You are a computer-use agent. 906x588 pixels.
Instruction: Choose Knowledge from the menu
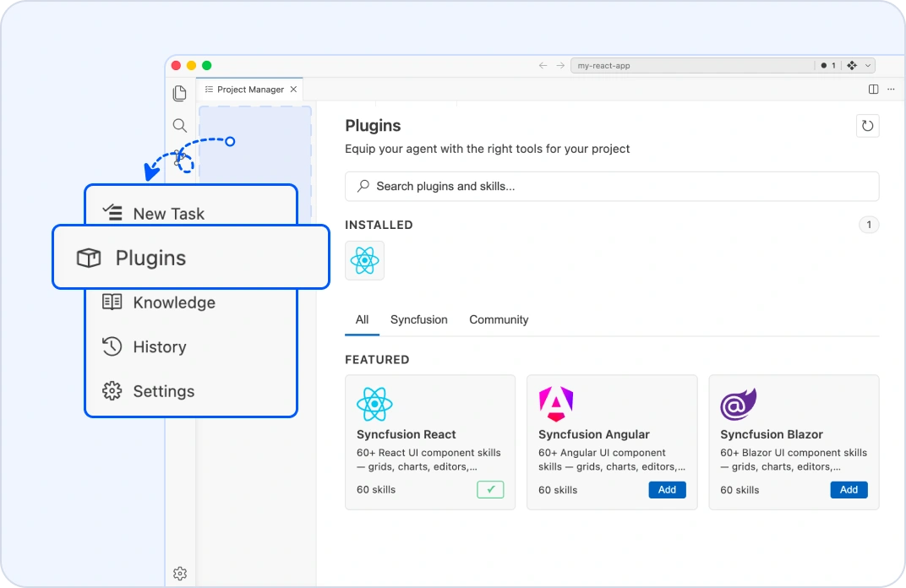(x=191, y=302)
